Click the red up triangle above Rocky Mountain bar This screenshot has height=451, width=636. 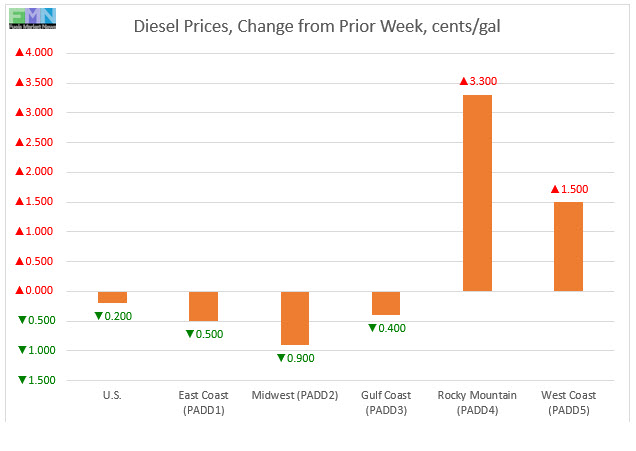click(463, 81)
